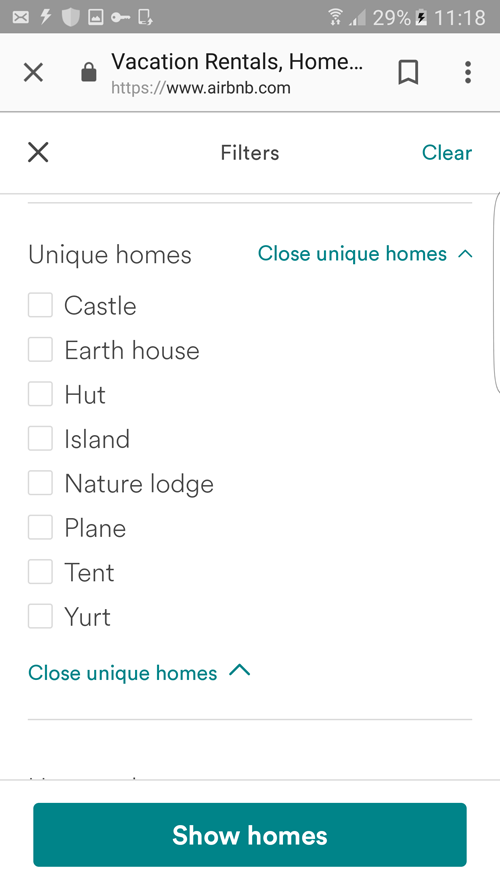
Task: Toggle the Island checkbox
Action: (x=40, y=438)
